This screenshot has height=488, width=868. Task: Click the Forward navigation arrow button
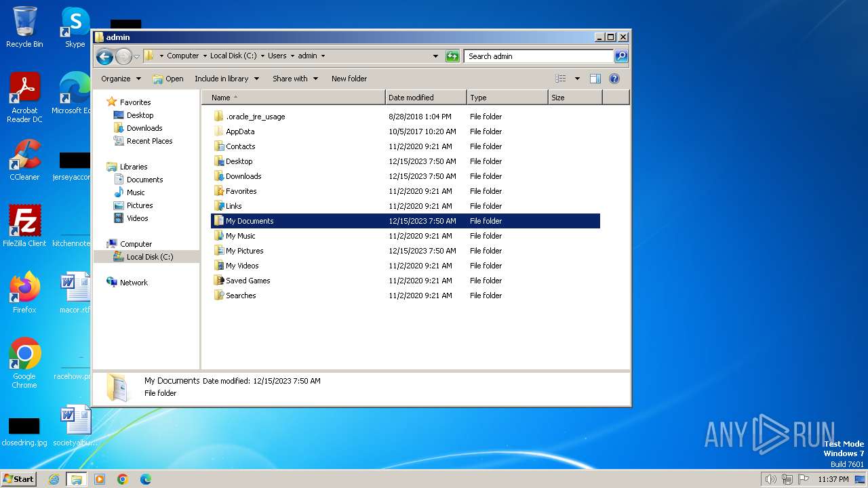123,56
